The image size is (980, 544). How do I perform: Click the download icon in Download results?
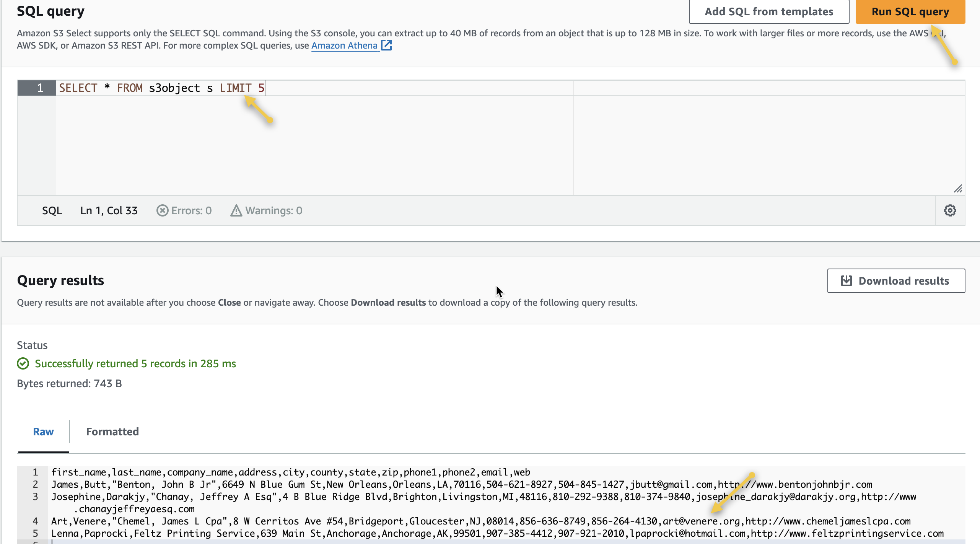846,281
